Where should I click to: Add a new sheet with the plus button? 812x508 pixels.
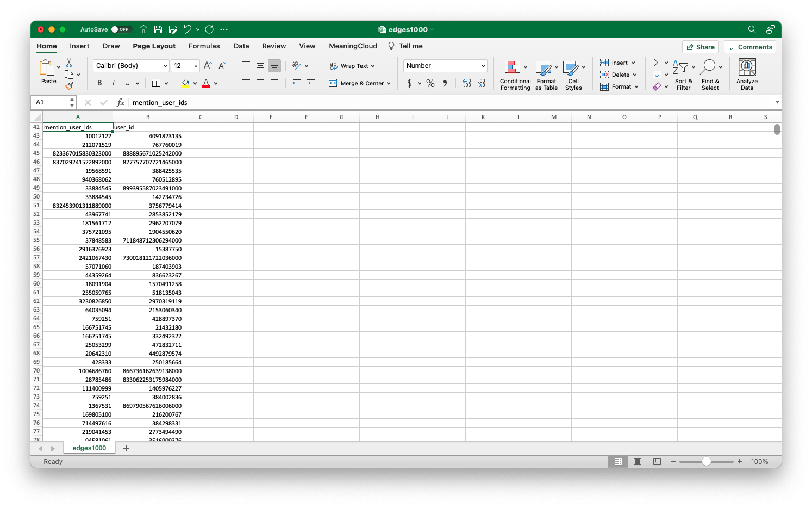[x=126, y=448]
